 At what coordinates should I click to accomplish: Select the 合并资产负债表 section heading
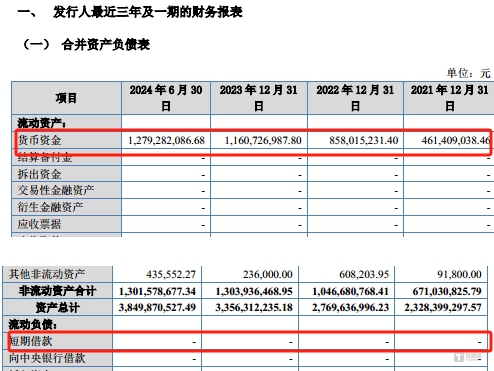[106, 44]
